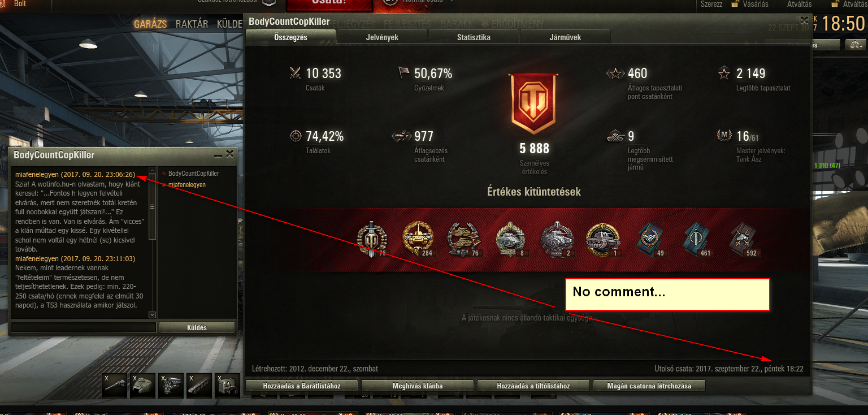The width and height of the screenshot is (868, 415).
Task: Click the medal showing count 284
Action: pyautogui.click(x=418, y=239)
